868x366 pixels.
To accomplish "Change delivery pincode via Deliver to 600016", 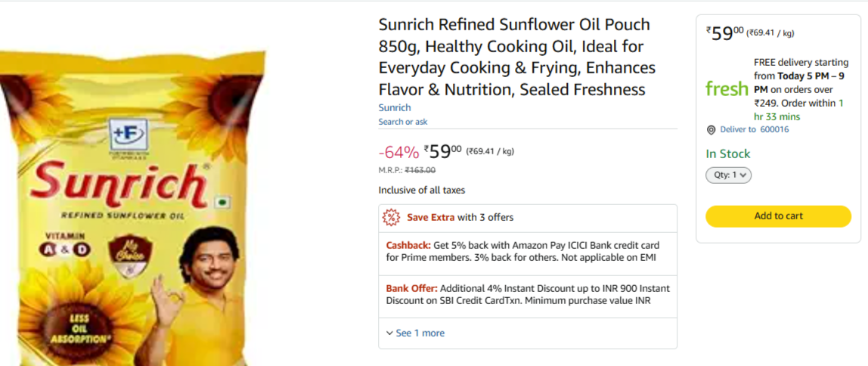I will click(754, 130).
